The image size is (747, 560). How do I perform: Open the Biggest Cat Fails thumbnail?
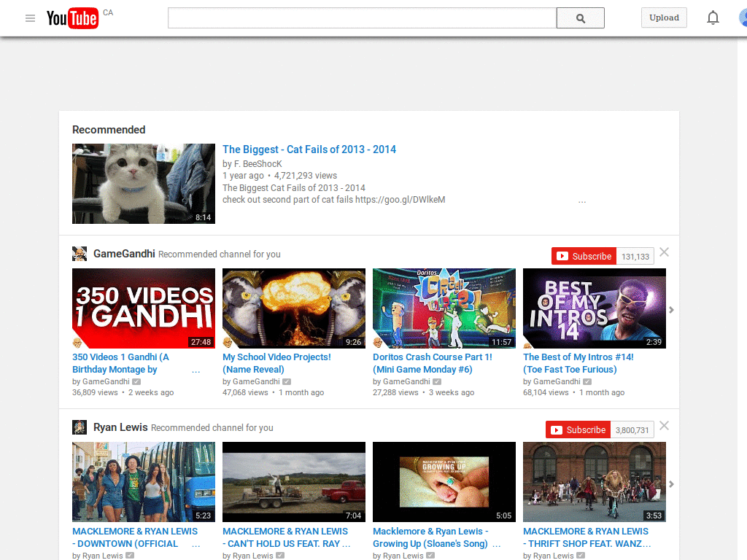(144, 184)
